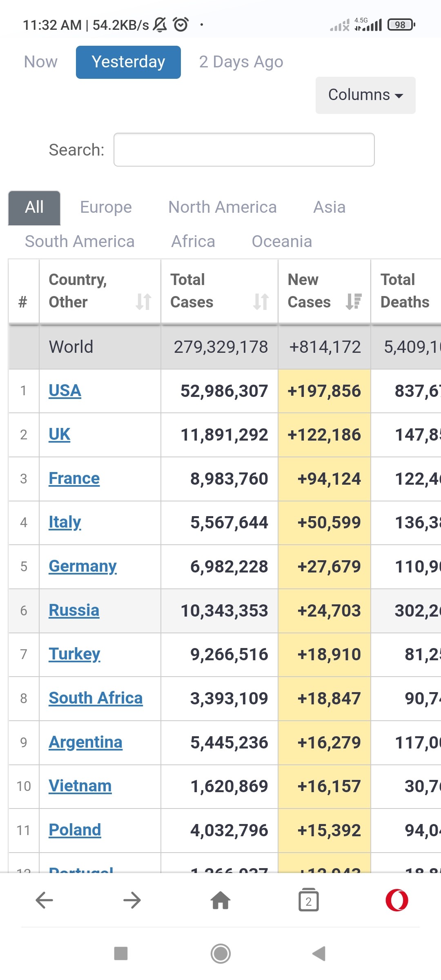Select the Yesterday tab
Viewport: 441px width, 980px height.
pos(128,62)
